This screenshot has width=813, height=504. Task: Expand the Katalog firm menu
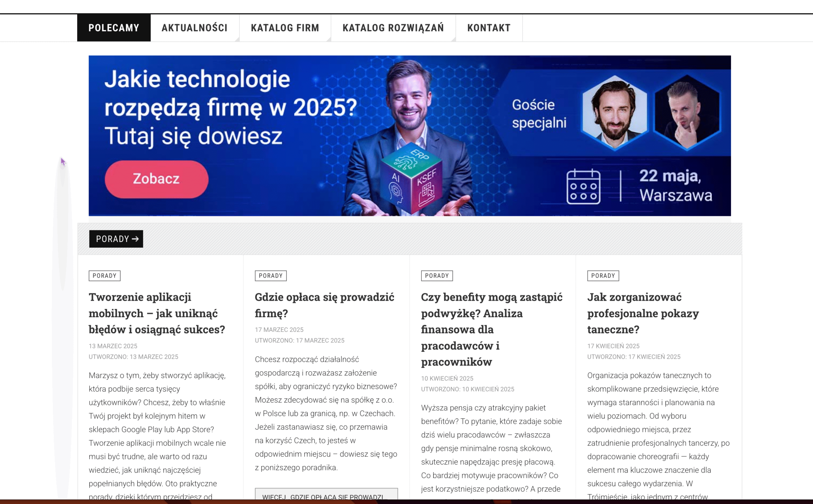click(285, 28)
